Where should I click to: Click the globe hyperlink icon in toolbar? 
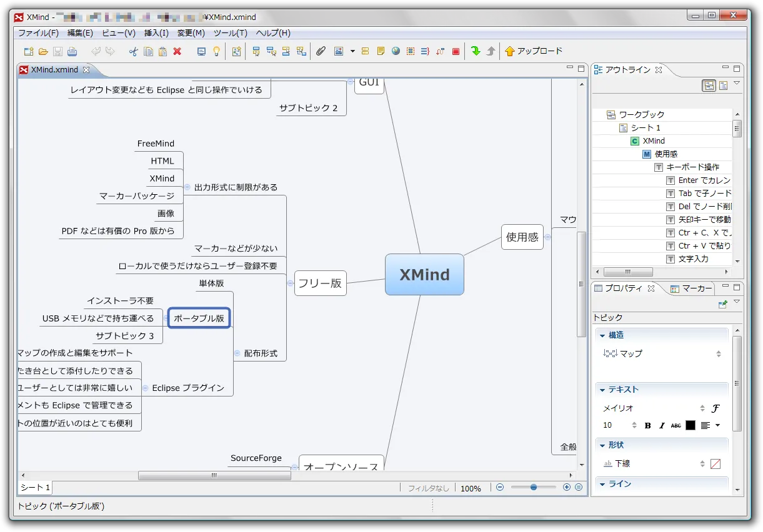(395, 51)
